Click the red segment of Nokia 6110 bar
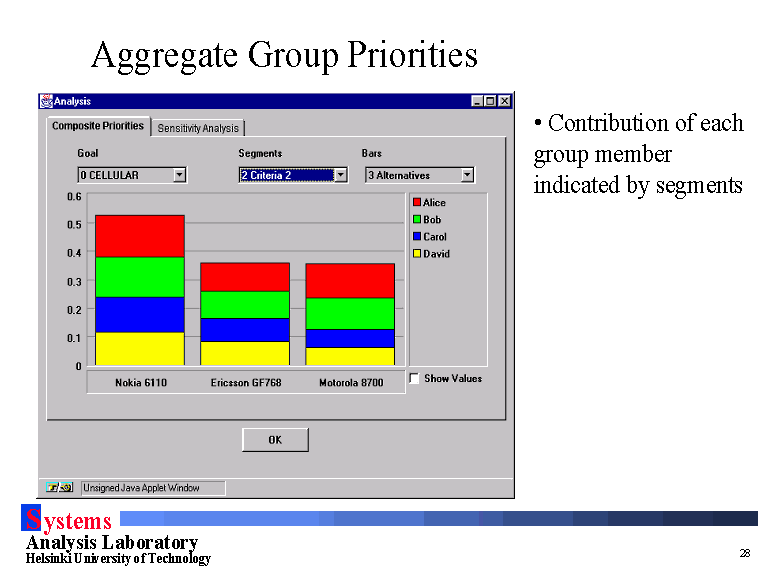The height and width of the screenshot is (576, 768). pyautogui.click(x=139, y=236)
